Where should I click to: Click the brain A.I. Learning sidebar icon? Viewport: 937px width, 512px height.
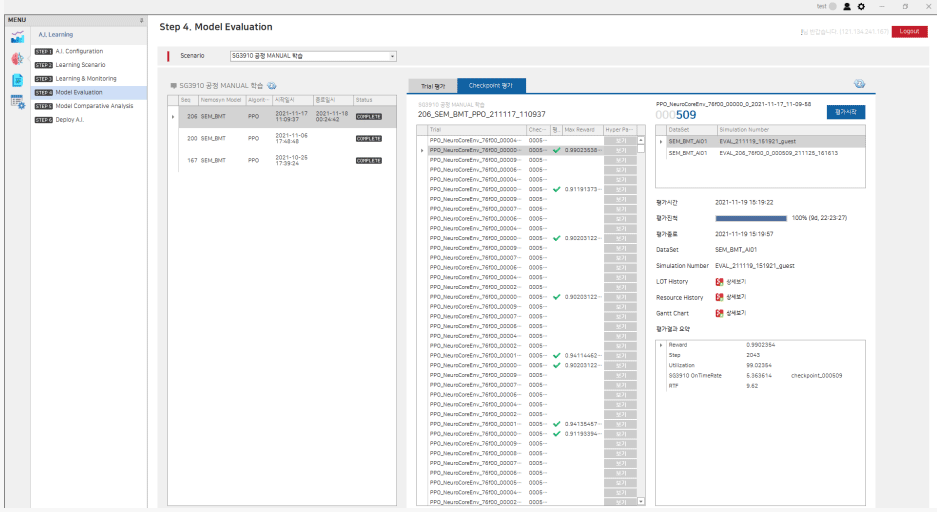tap(17, 59)
